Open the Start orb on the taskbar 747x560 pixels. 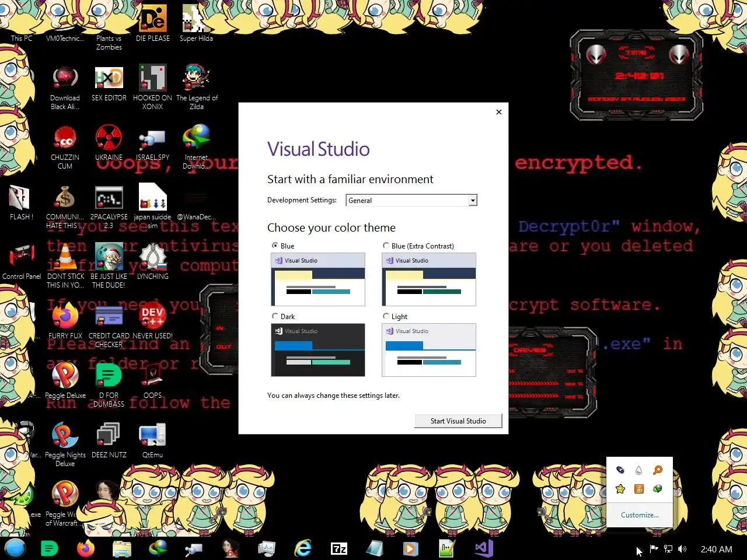15,548
